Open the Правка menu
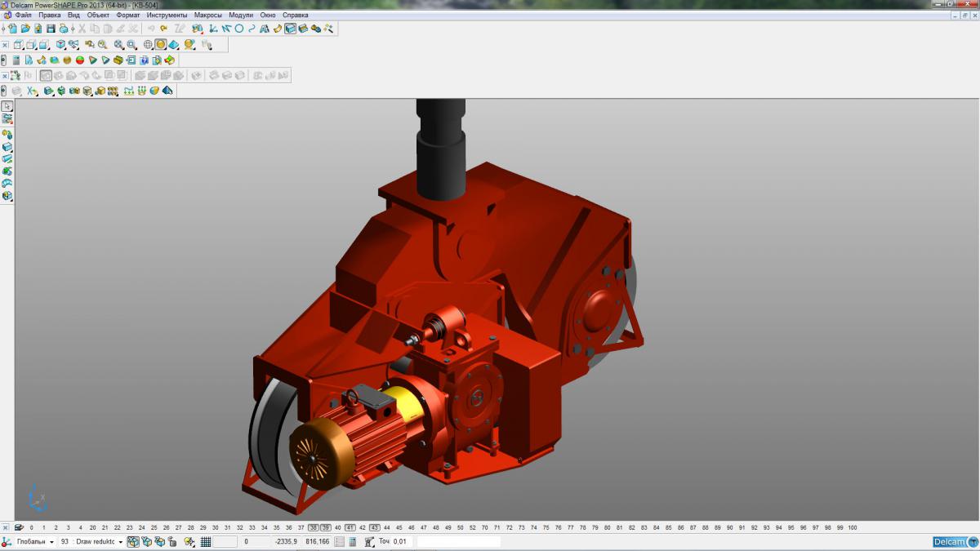Viewport: 980px width, 551px height. (x=50, y=15)
